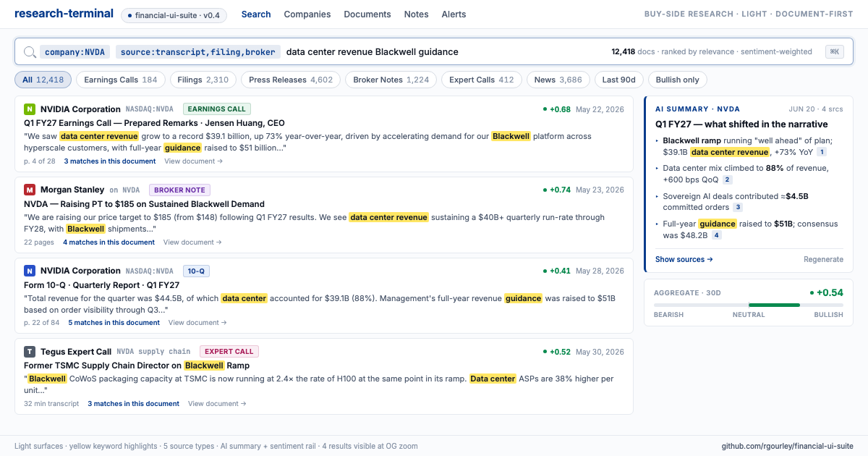Click the source:transcript,filing,broker token
This screenshot has height=456, width=868.
click(198, 52)
